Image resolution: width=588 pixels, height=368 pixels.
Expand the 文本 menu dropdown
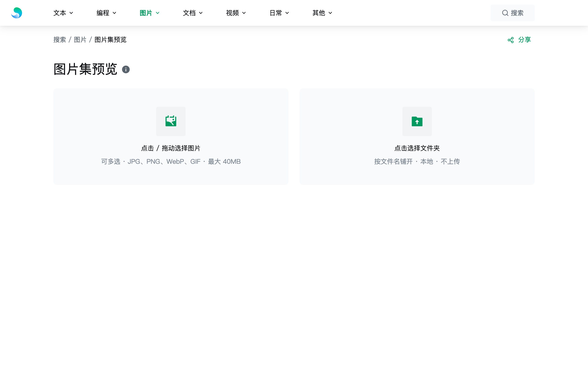pyautogui.click(x=63, y=13)
